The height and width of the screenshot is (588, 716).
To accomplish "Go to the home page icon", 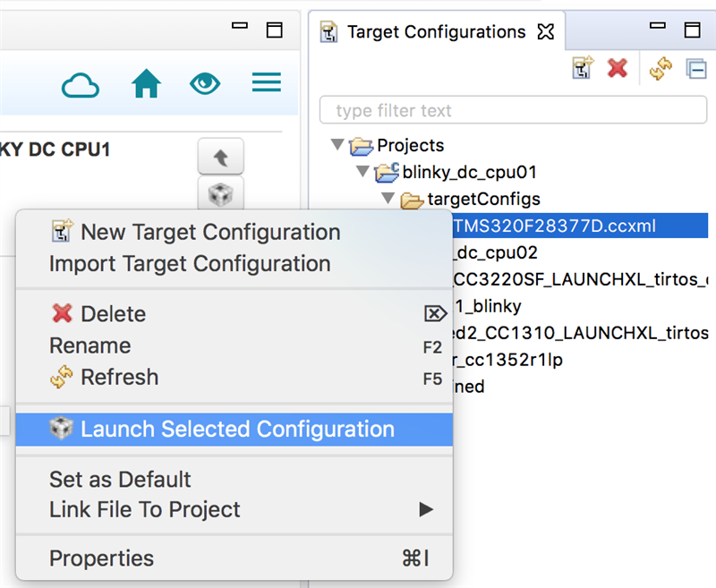I will click(146, 84).
